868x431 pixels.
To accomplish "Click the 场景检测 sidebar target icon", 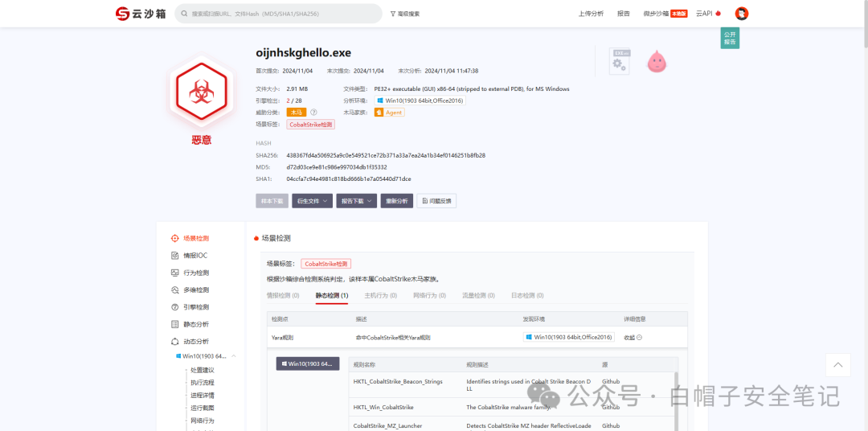I will click(x=174, y=238).
